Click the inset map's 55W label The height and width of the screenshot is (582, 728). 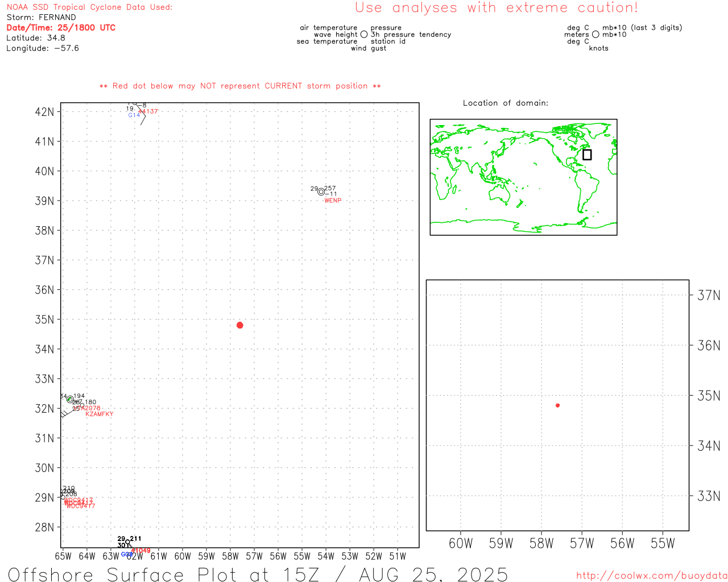pyautogui.click(x=663, y=543)
